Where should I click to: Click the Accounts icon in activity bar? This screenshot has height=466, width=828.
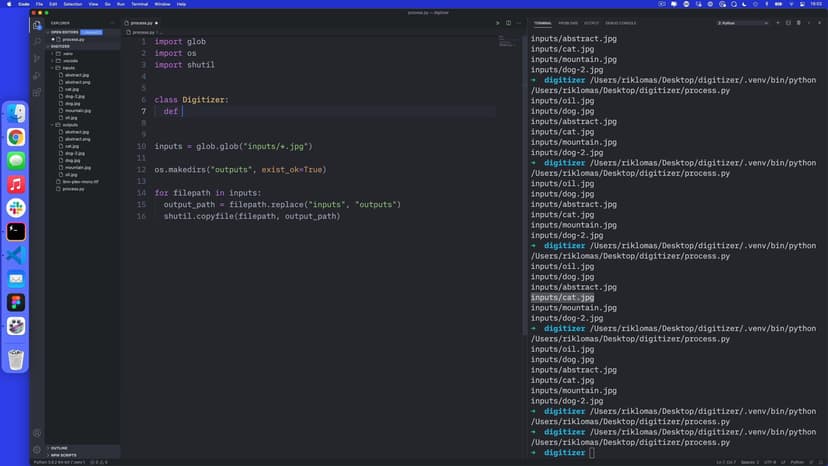pos(37,433)
